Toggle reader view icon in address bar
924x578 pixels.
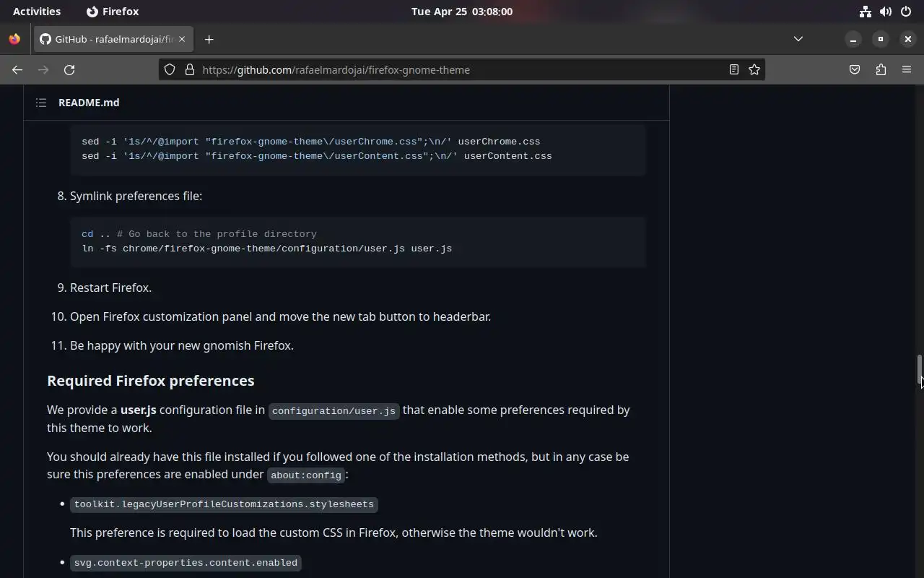point(734,70)
